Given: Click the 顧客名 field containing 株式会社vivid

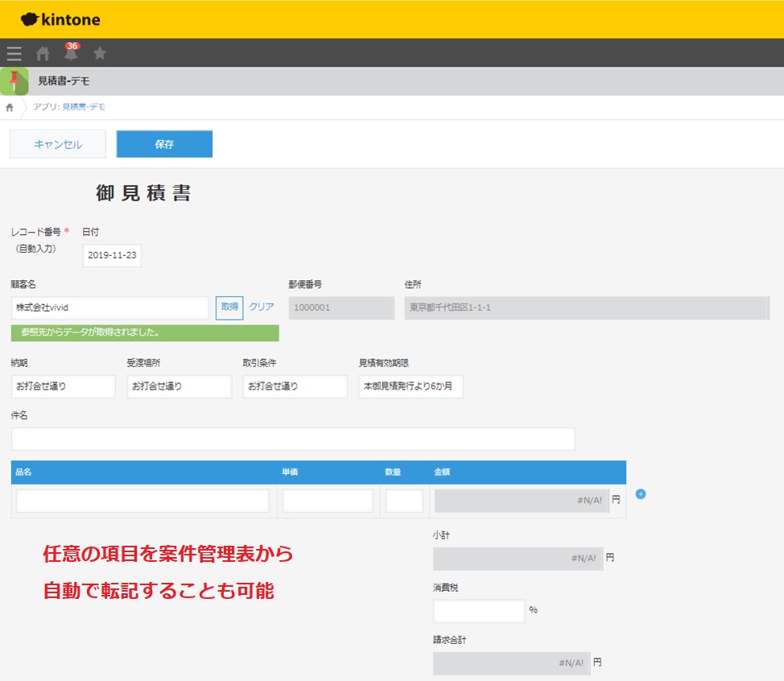Looking at the screenshot, I should point(109,307).
